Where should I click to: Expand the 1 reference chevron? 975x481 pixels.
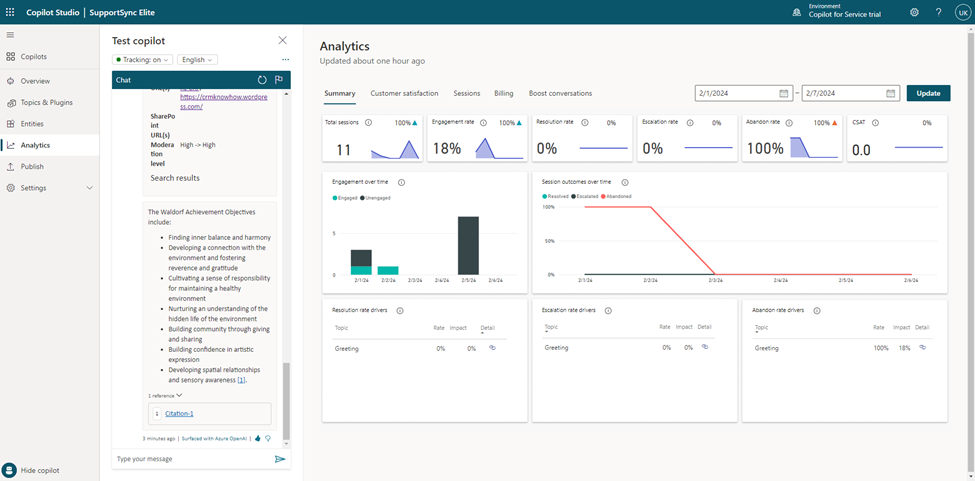[x=179, y=395]
